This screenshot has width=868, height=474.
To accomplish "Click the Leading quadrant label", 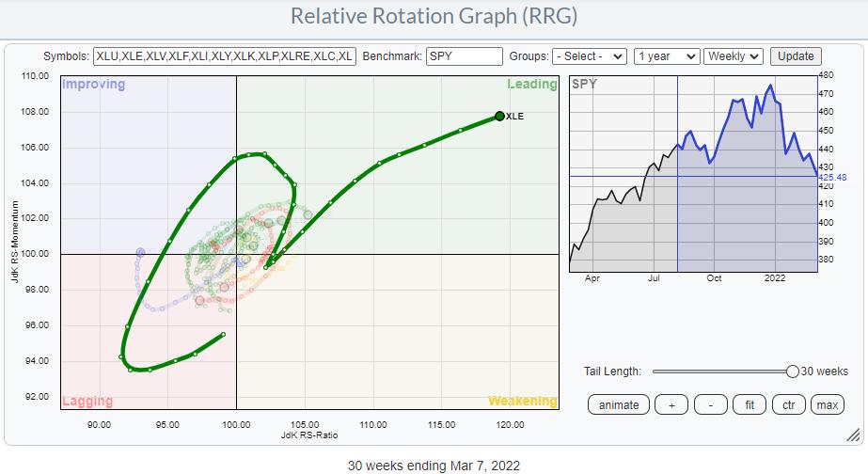I will [531, 85].
